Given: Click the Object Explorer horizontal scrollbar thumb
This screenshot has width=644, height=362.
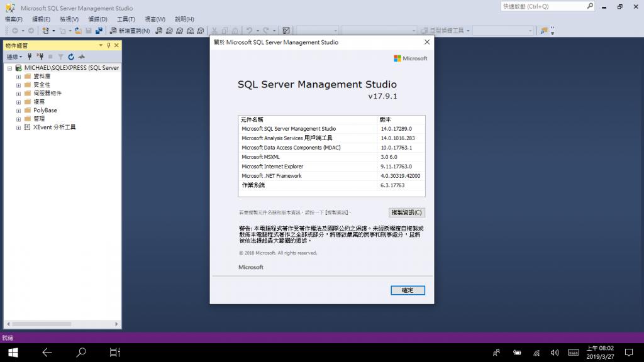Looking at the screenshot, I should tap(41, 324).
